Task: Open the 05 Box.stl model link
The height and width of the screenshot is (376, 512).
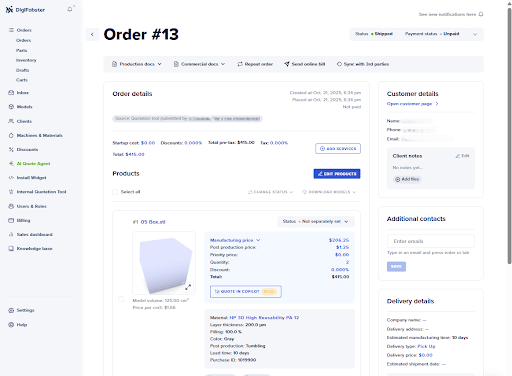Action: (x=153, y=222)
